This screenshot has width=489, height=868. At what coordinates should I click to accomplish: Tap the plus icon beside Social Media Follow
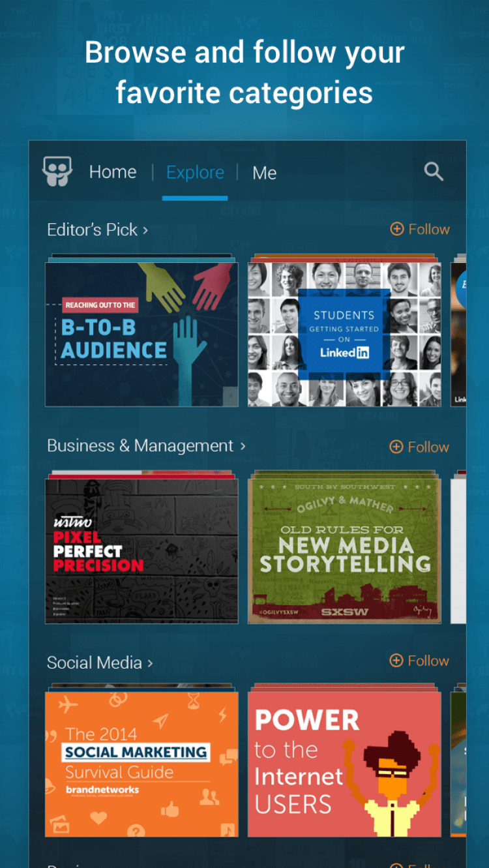(x=396, y=661)
